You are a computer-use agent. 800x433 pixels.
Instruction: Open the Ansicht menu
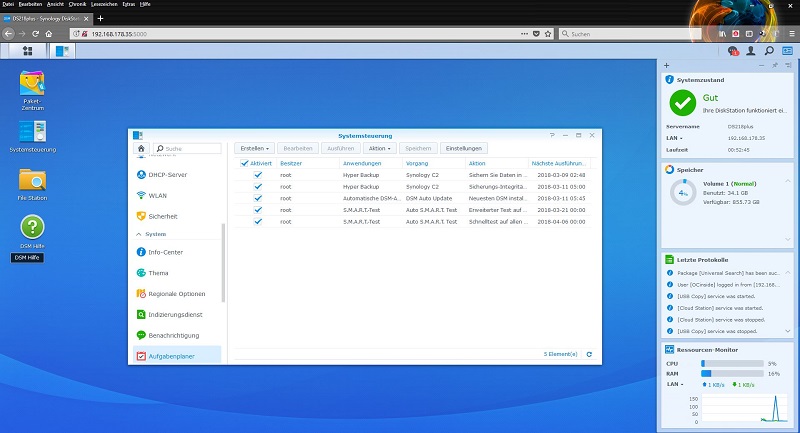55,4
